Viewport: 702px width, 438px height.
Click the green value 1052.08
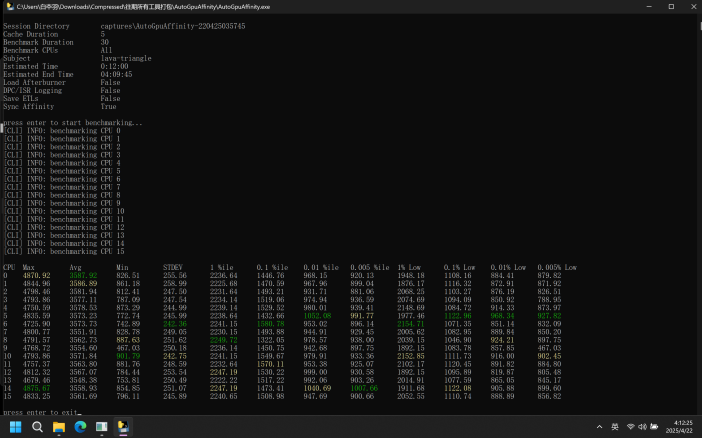click(317, 316)
